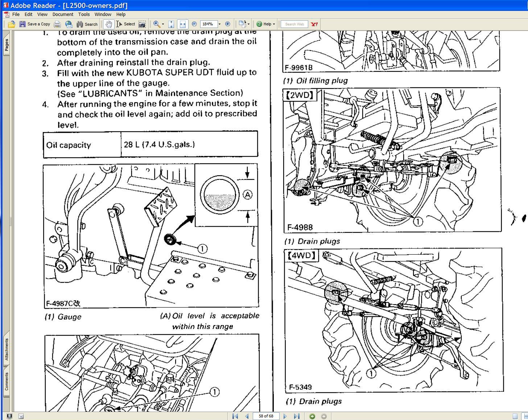Click the Email document icon
The height and width of the screenshot is (420, 528).
point(69,24)
